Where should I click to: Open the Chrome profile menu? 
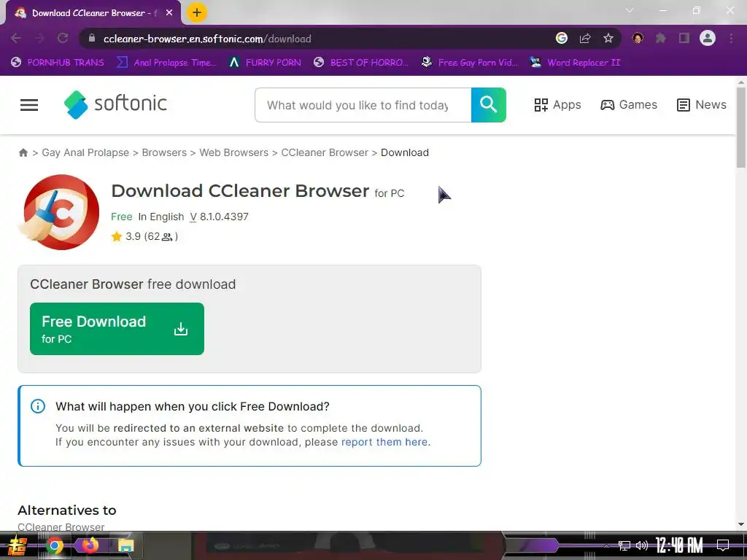pos(708,38)
